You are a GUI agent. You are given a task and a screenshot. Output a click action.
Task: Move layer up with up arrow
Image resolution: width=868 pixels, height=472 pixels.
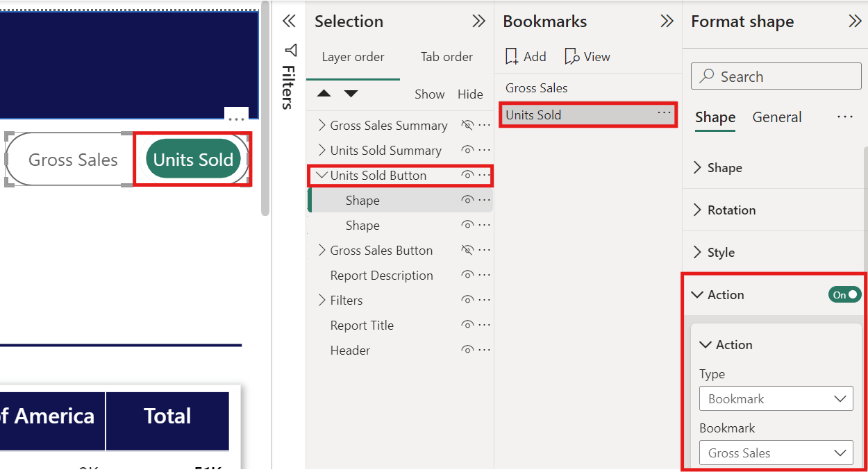click(324, 94)
